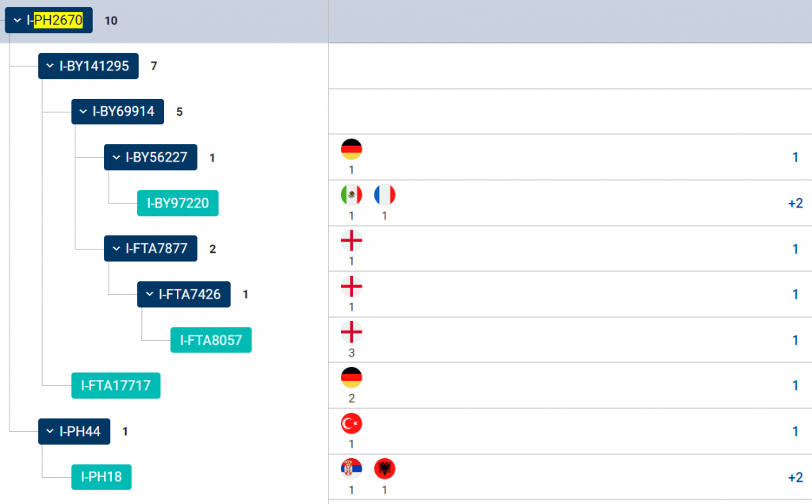This screenshot has height=504, width=812.
Task: Open the I-FTA8057 haplogroup
Action: click(x=211, y=341)
